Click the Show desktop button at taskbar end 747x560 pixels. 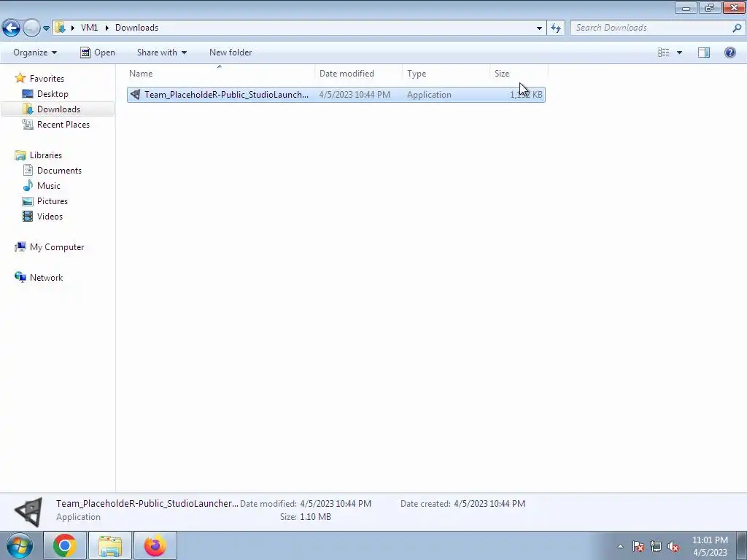point(742,545)
